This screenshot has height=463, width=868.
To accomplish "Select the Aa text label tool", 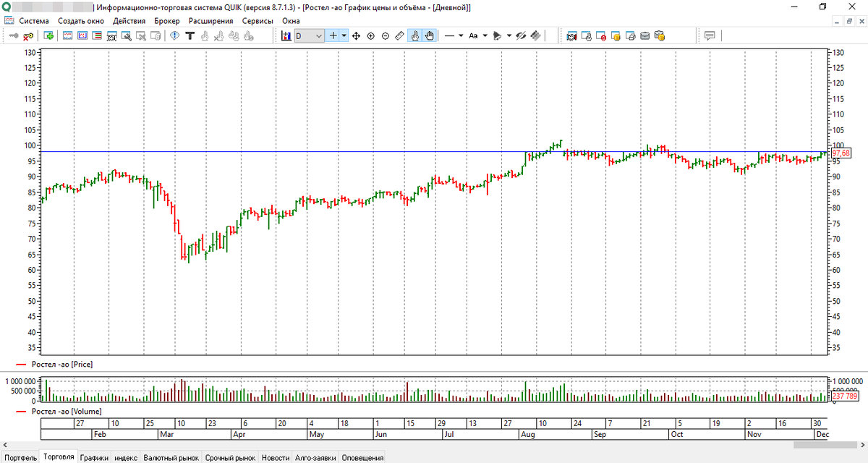I will 473,35.
